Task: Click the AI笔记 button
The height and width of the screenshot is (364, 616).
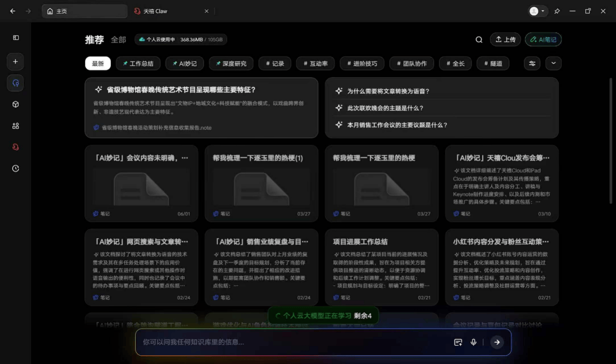Action: [x=543, y=39]
